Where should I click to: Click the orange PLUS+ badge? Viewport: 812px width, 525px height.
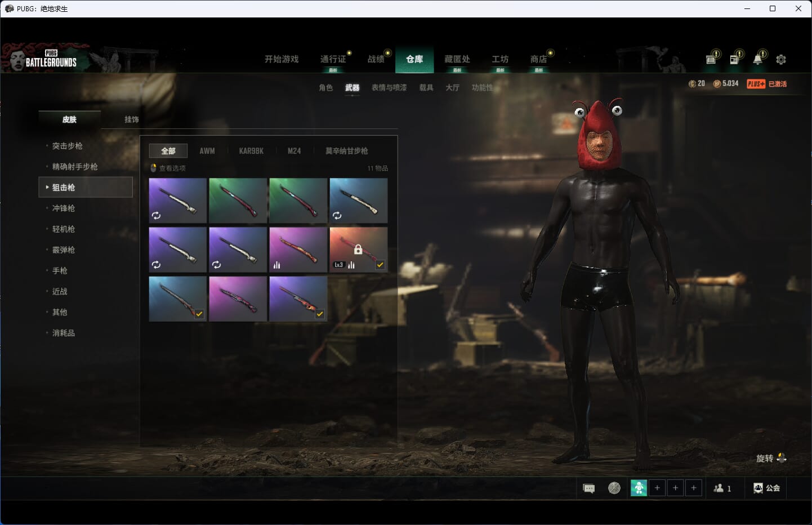click(x=756, y=83)
